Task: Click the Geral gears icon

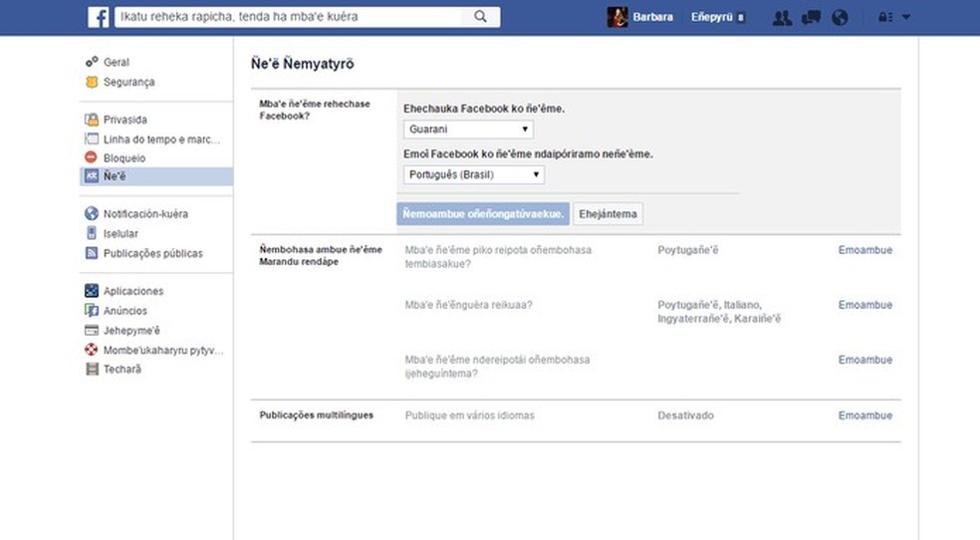Action: coord(92,61)
